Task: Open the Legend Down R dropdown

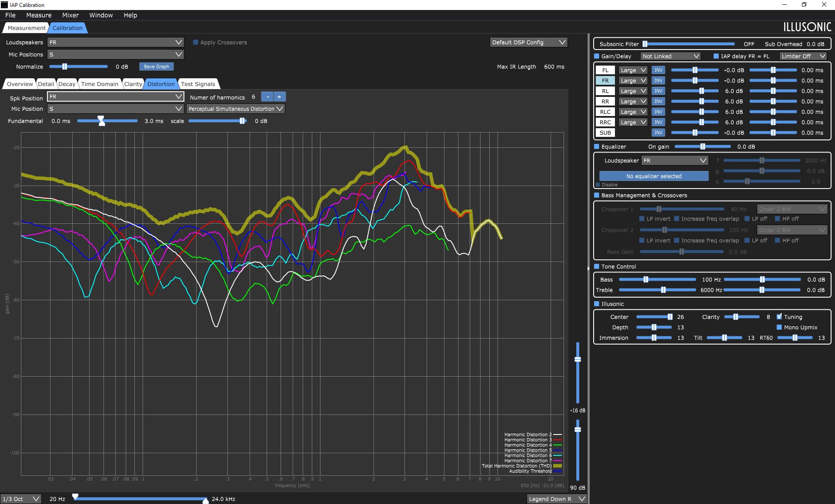Action: point(557,499)
